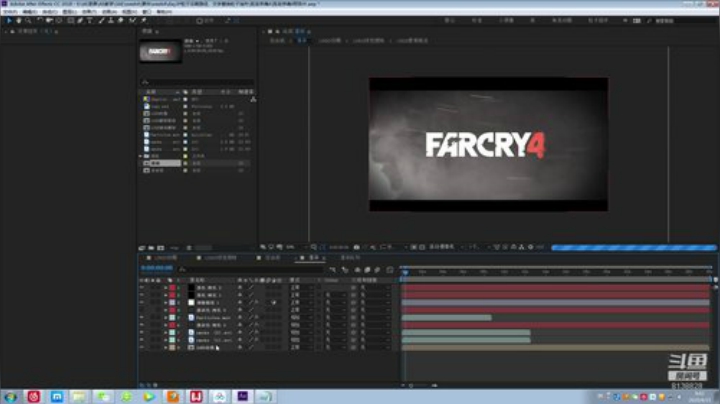This screenshot has width=720, height=404.
Task: Toggle the Shy layers switch in timeline
Action: (357, 270)
